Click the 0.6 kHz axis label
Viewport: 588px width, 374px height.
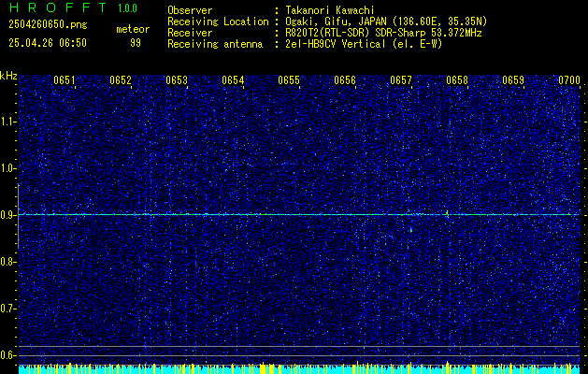tap(8, 355)
